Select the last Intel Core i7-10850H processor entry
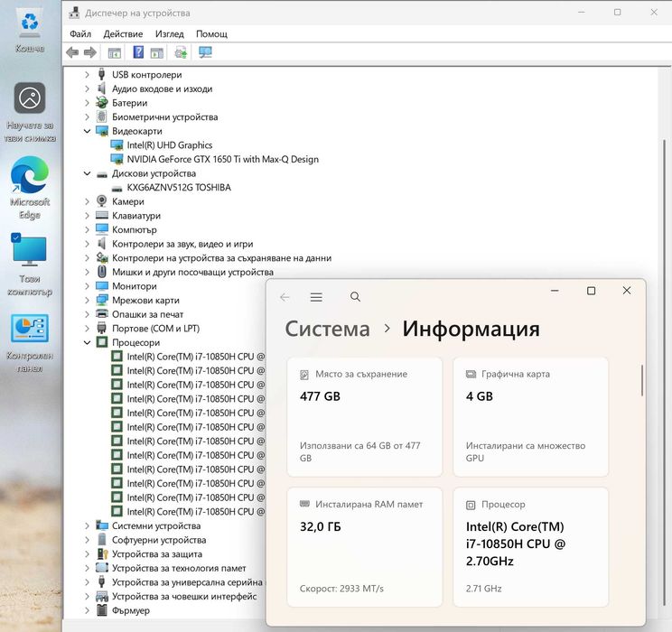672x632 pixels. click(x=195, y=512)
